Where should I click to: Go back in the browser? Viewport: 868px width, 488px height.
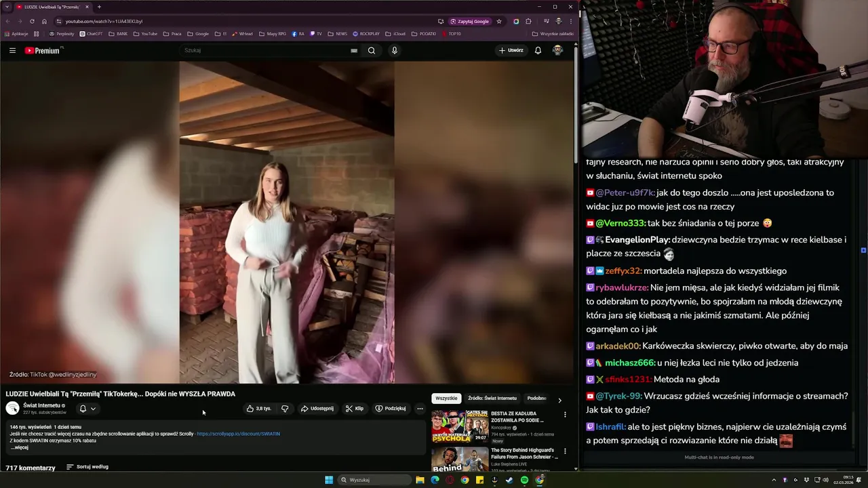tap(7, 21)
